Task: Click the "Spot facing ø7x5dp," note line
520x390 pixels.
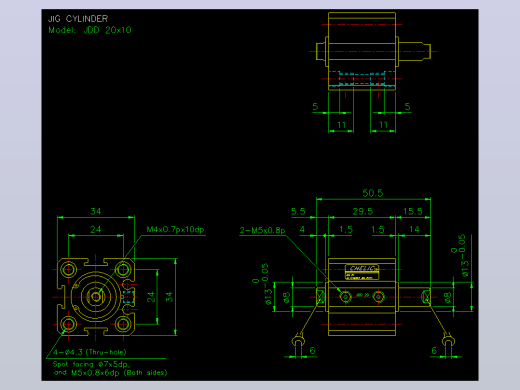Action: click(x=91, y=364)
